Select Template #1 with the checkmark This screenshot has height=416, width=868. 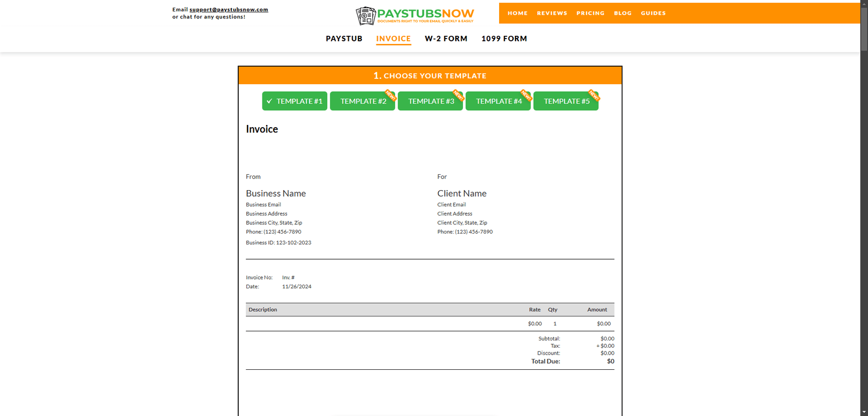click(295, 101)
